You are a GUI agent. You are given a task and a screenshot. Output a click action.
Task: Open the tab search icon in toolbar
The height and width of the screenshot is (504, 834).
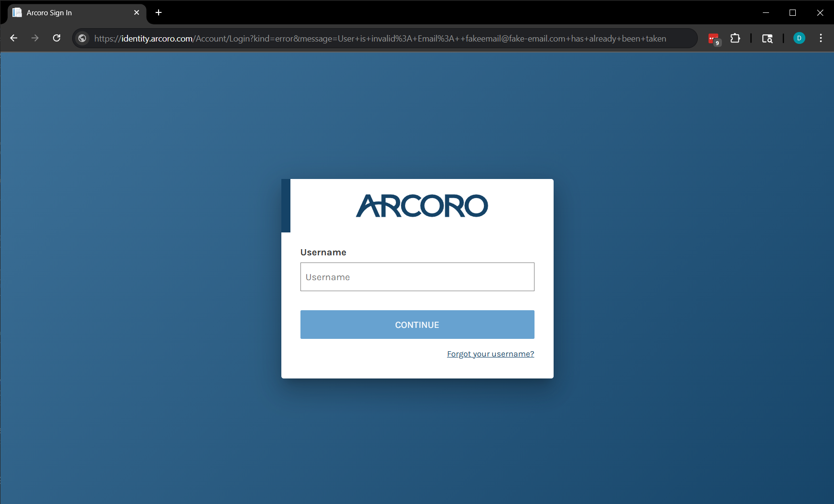tap(767, 38)
